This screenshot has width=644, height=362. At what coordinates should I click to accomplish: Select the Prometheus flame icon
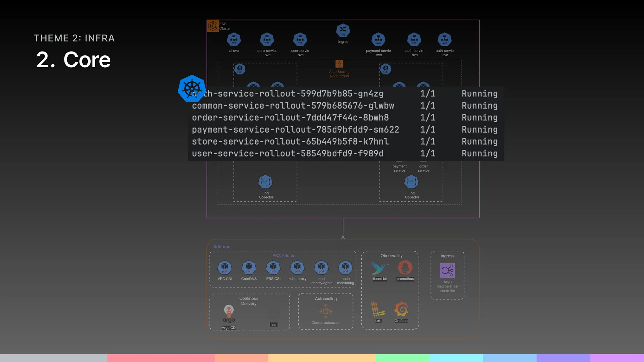[x=405, y=268]
